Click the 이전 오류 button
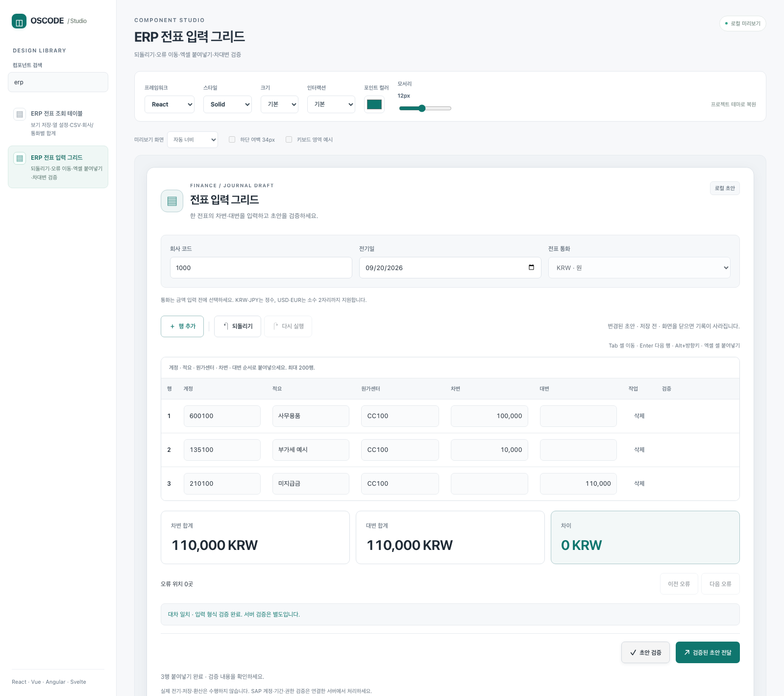This screenshot has height=696, width=784. [x=679, y=584]
